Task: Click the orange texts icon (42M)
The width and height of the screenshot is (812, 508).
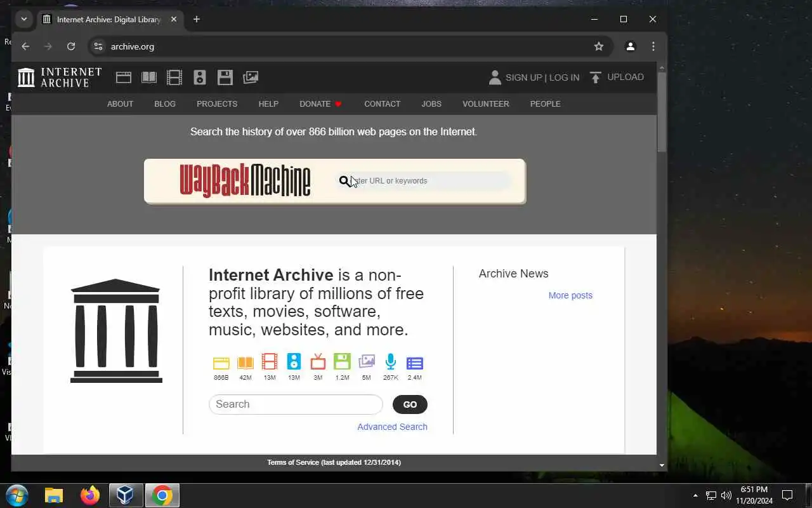Action: (246, 363)
